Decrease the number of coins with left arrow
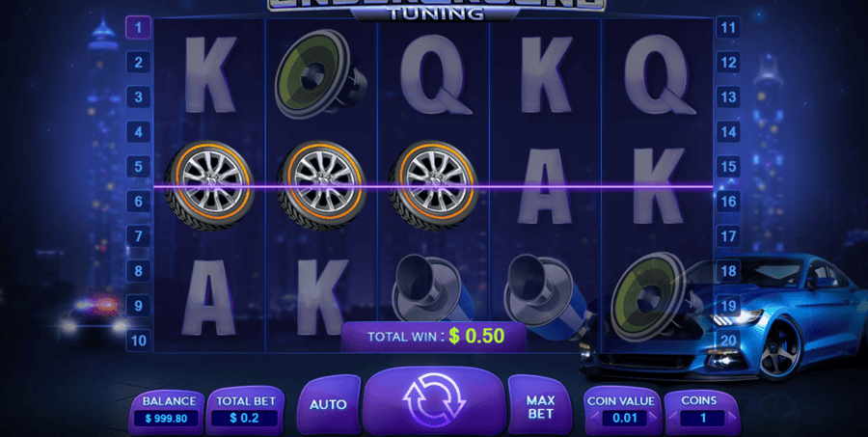This screenshot has height=437, width=868. (x=674, y=418)
